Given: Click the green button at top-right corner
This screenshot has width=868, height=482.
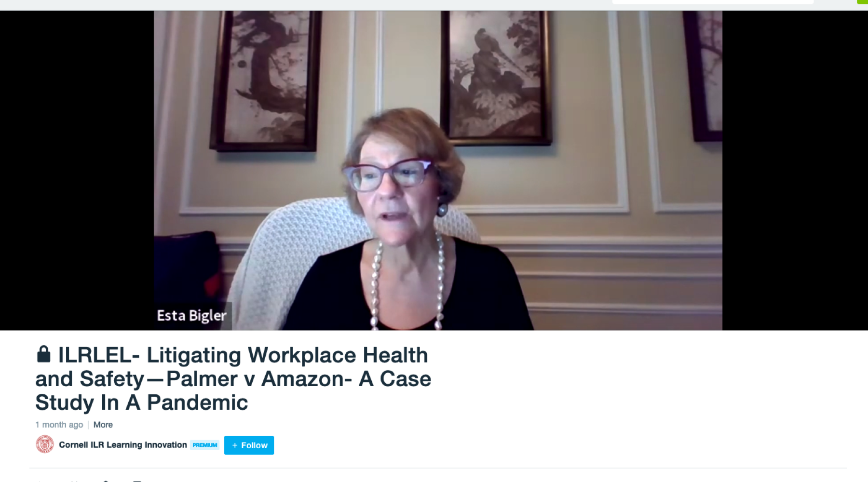Looking at the screenshot, I should point(862,2).
